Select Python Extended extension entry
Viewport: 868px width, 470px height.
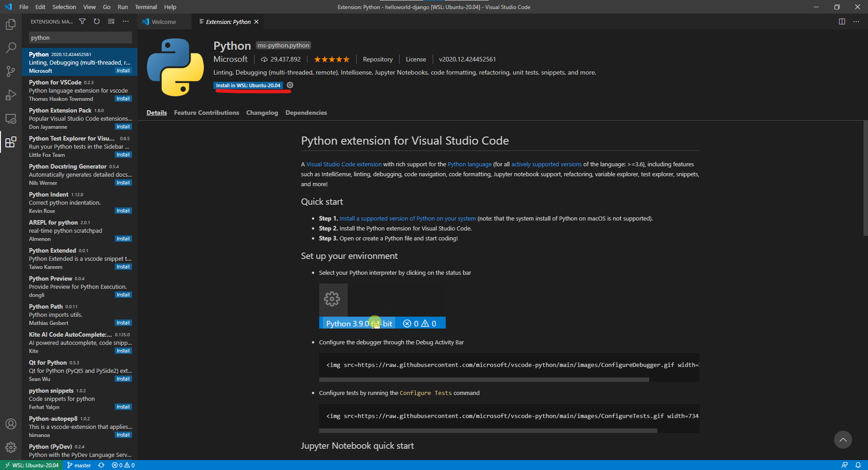coord(80,258)
